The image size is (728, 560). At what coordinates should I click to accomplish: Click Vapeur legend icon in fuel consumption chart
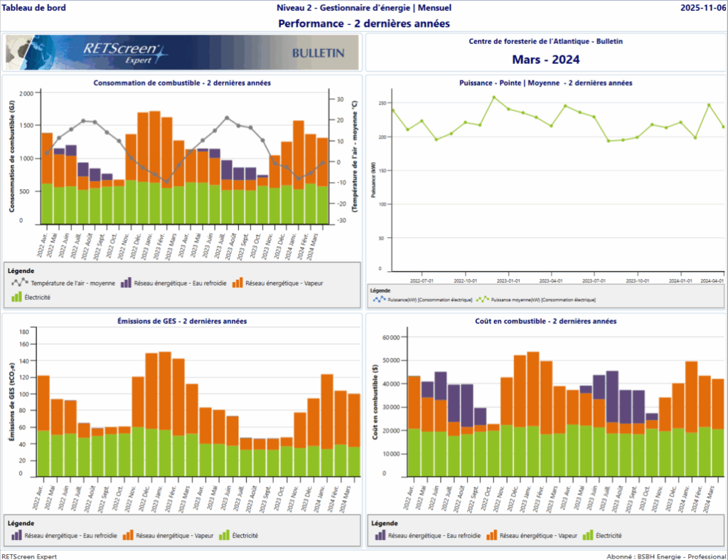(238, 283)
